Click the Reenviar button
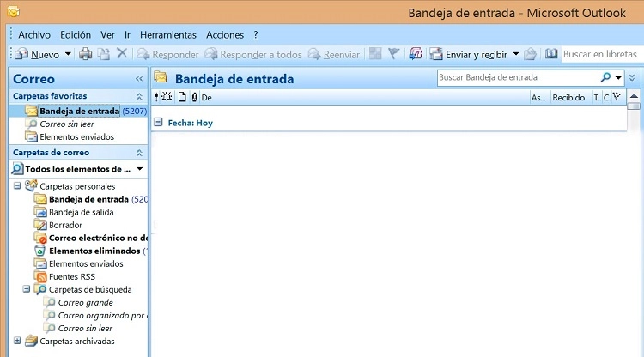644x357 pixels. click(334, 54)
